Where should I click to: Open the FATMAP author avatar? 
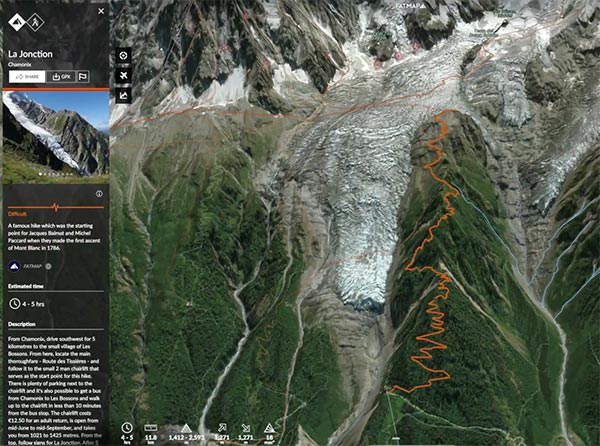click(x=15, y=266)
